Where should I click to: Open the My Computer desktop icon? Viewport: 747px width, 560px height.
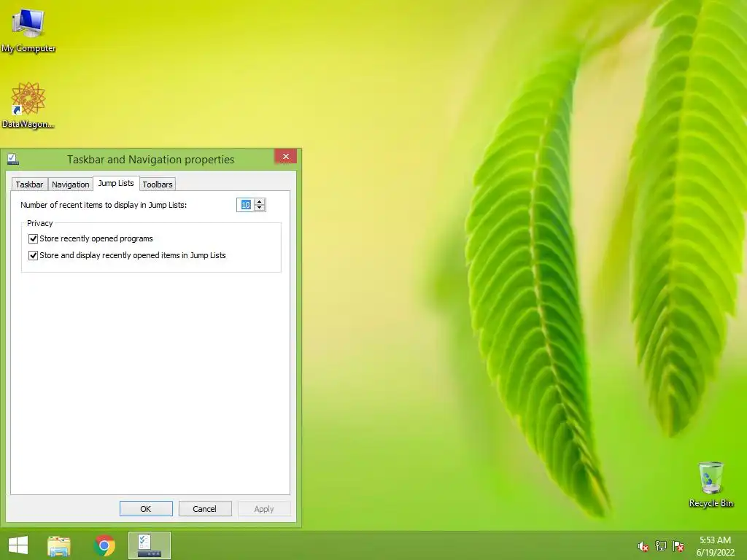[28, 31]
